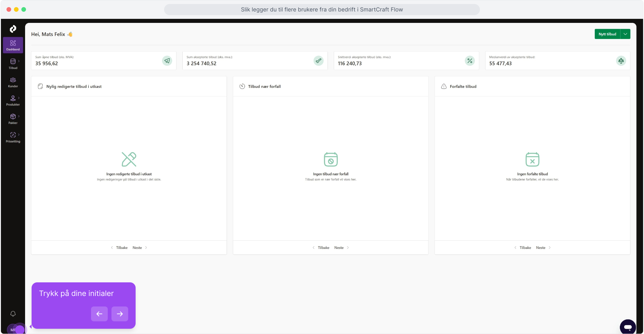Click the Nytt tilbud button

click(607, 34)
